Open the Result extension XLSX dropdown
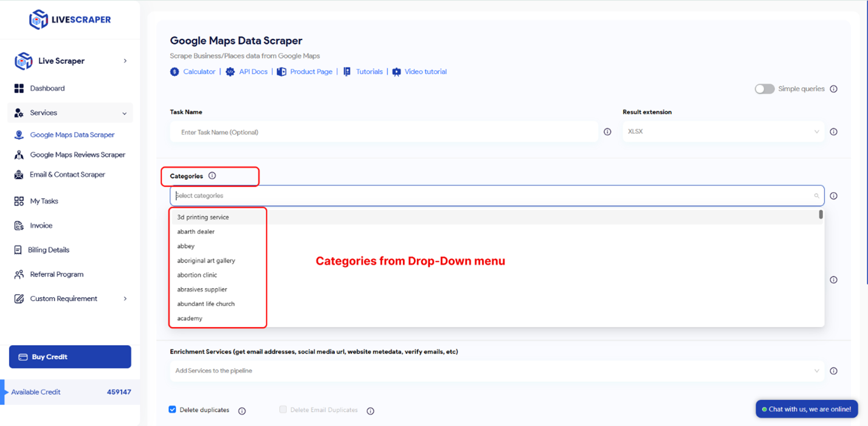Screen dimensions: 868x426 click(723, 132)
